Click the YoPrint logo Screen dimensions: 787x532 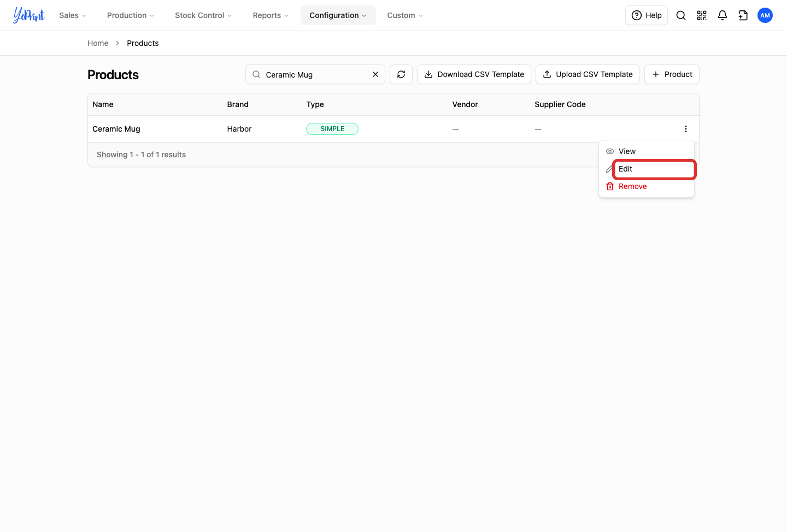tap(28, 15)
